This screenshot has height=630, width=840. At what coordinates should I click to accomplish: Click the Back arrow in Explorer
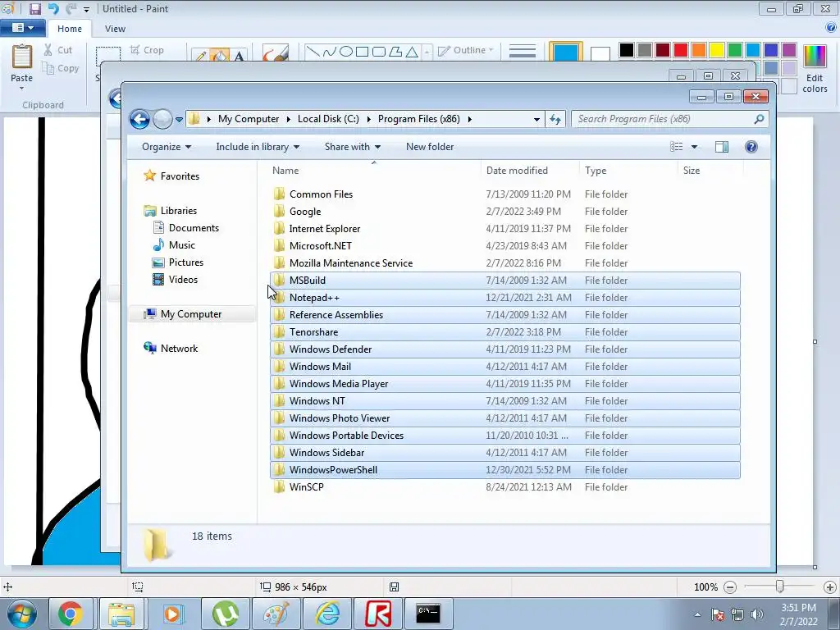(x=139, y=119)
